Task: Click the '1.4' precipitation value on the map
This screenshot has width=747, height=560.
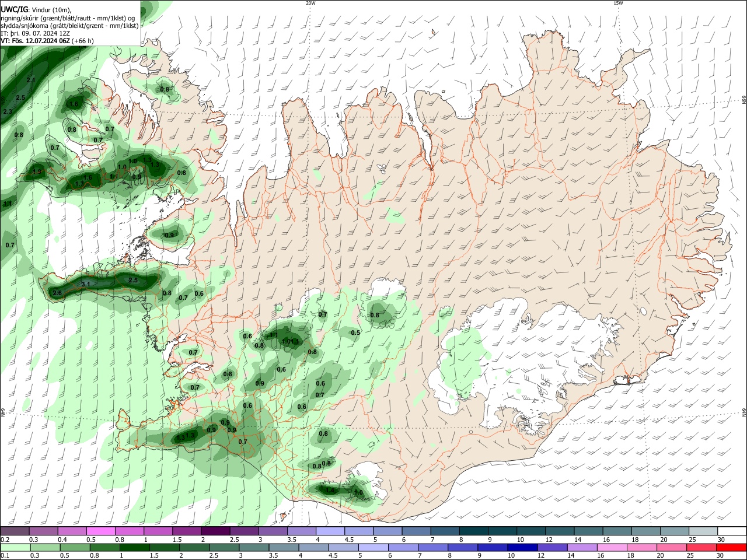Action: point(330,490)
